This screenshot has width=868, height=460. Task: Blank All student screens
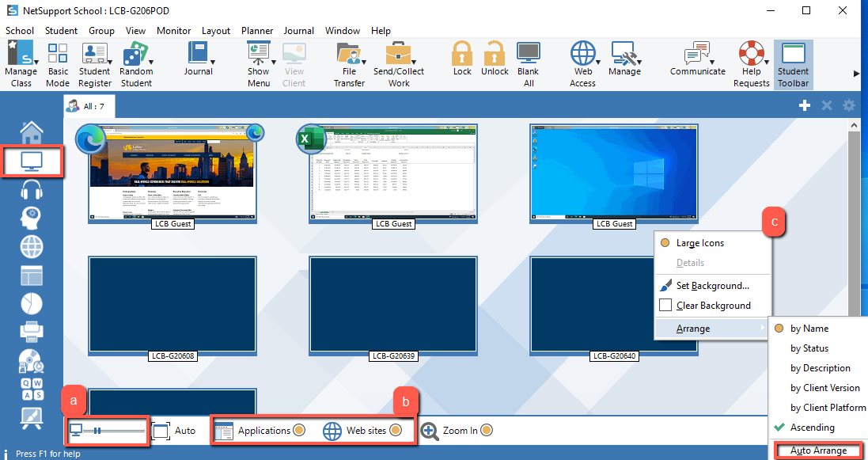pyautogui.click(x=528, y=64)
